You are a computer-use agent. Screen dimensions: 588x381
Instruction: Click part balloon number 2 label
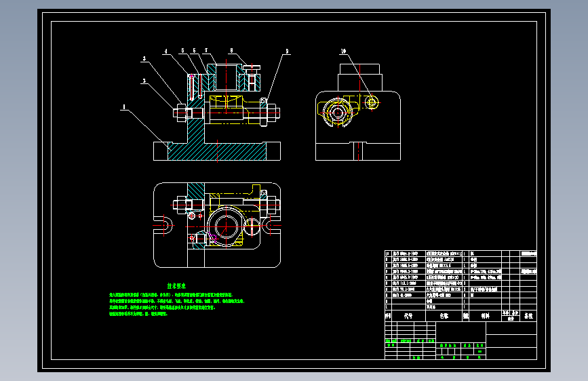[144, 81]
